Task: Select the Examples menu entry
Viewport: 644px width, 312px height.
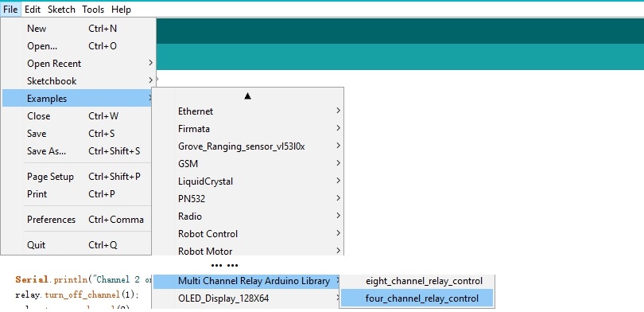Action: point(77,99)
